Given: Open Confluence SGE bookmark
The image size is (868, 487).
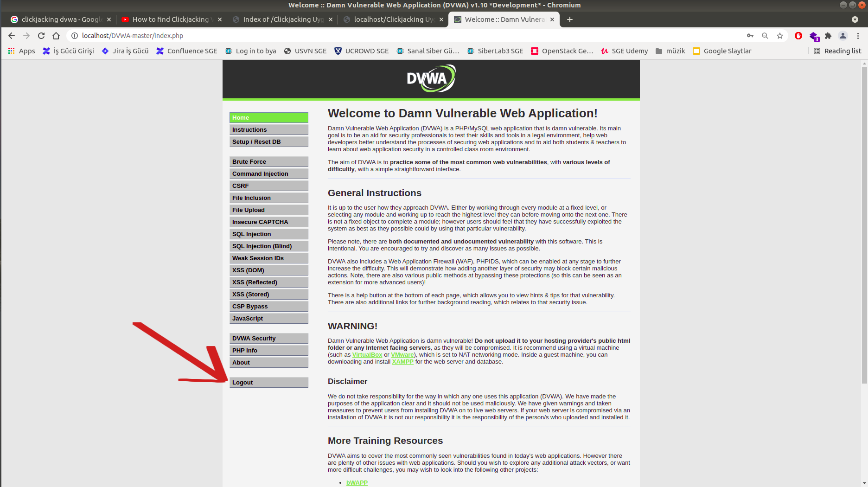Looking at the screenshot, I should point(187,51).
